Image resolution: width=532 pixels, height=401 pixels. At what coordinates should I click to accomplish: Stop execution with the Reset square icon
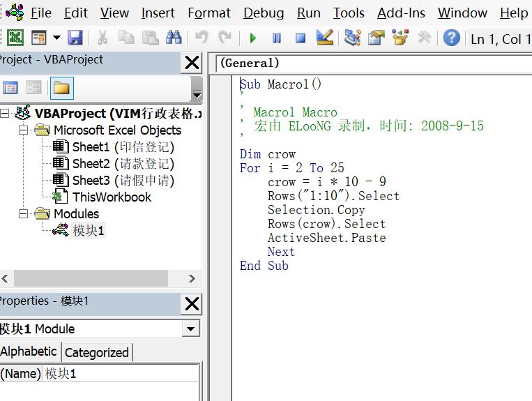coord(301,38)
